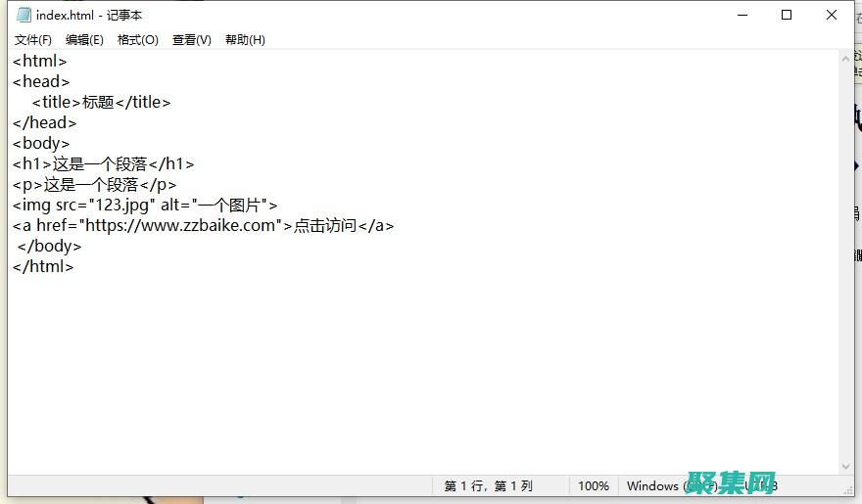862x504 pixels.
Task: Click the </body> closing tag line
Action: [x=50, y=247]
